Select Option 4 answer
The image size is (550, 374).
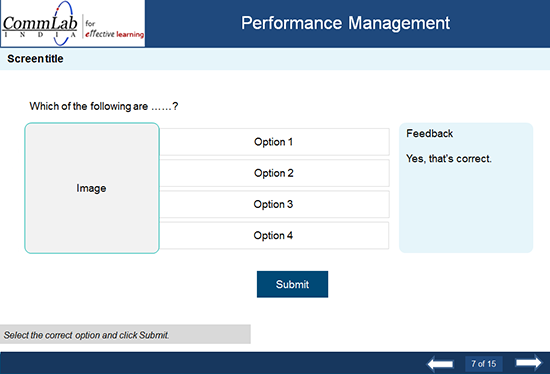click(x=274, y=235)
